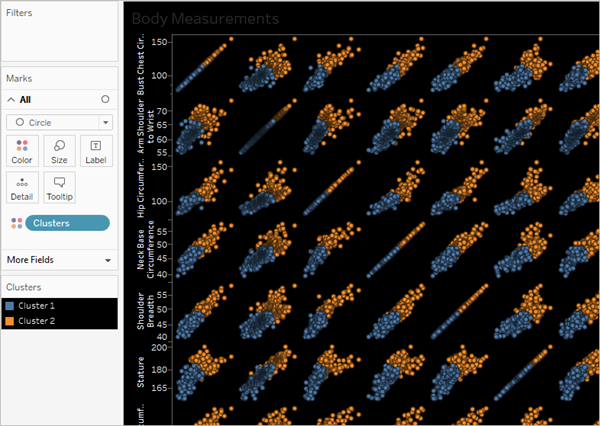Click the blue Cluster 1 color swatch
600x426 pixels.
click(10, 305)
